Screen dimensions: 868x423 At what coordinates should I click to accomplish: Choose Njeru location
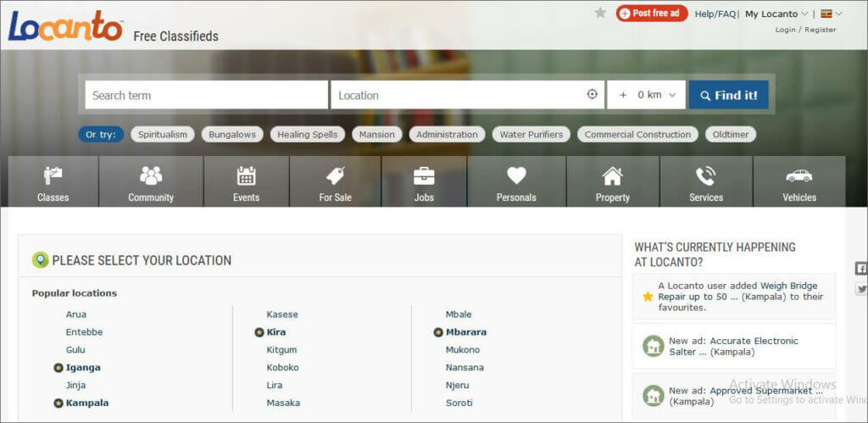457,386
